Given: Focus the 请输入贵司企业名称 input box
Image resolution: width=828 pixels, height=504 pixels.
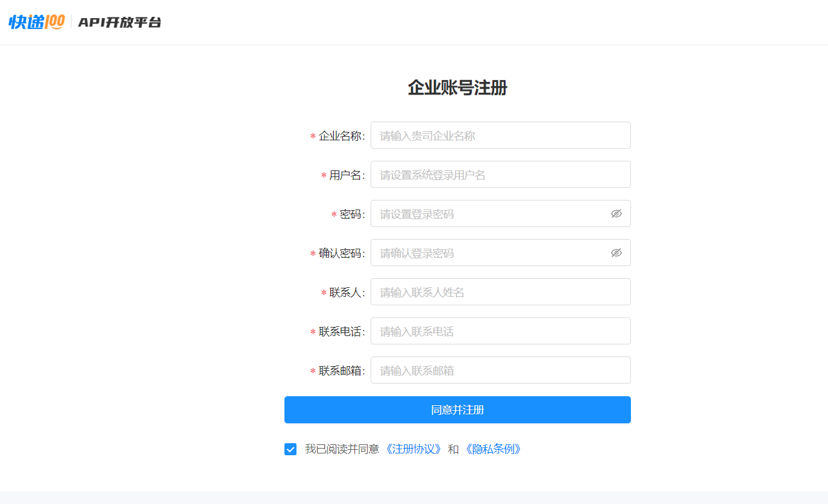Looking at the screenshot, I should click(500, 135).
